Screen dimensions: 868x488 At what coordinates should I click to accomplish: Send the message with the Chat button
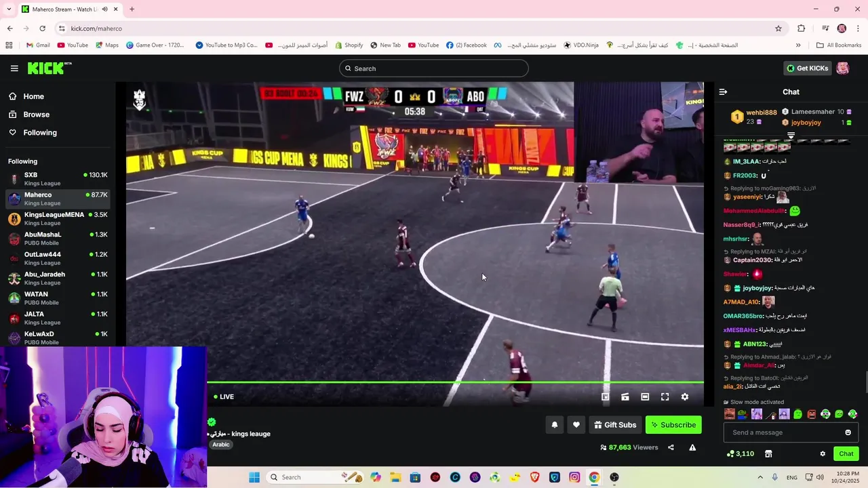click(x=846, y=453)
